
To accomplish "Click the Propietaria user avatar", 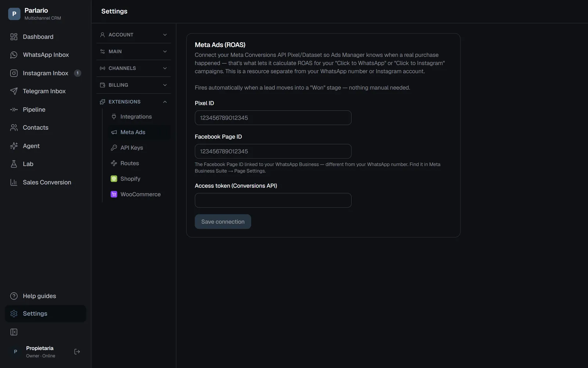I will point(15,352).
